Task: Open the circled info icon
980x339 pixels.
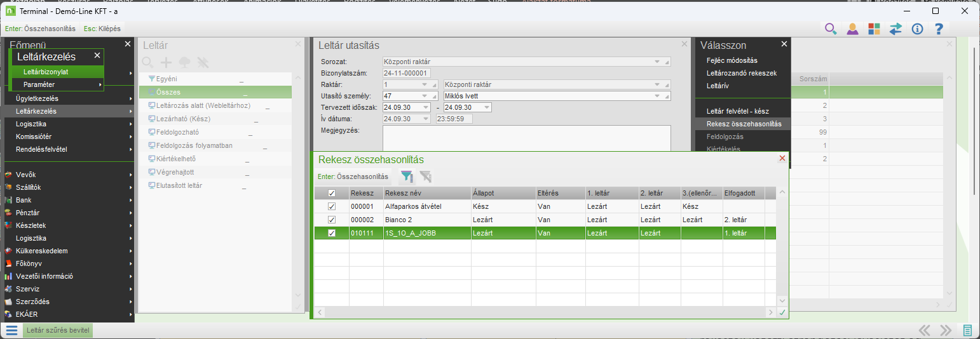Action: [x=917, y=29]
